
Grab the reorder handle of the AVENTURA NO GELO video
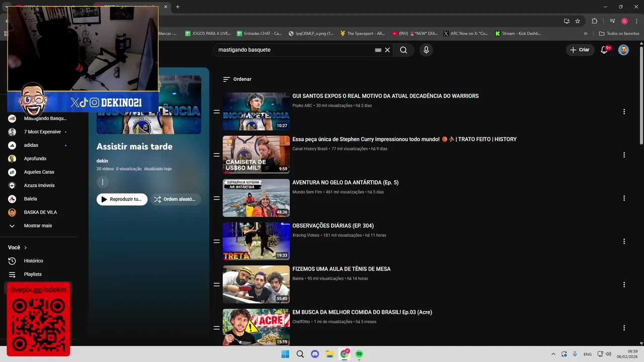click(x=216, y=198)
